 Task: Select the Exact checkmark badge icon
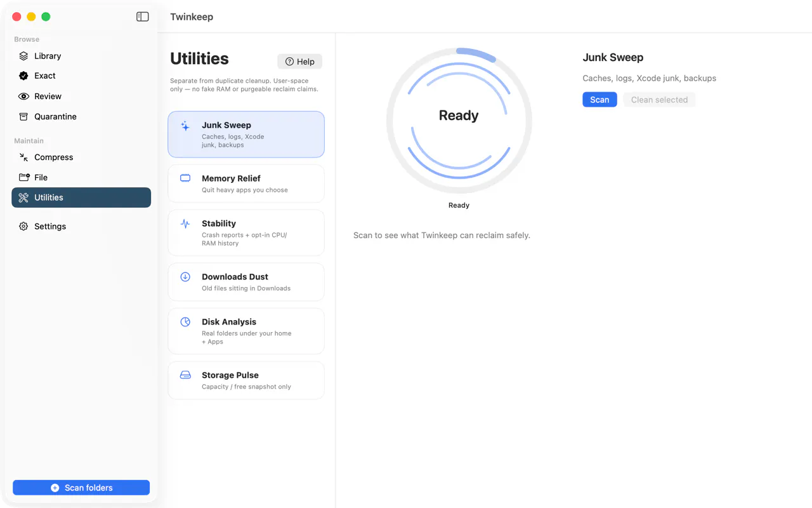coord(23,76)
